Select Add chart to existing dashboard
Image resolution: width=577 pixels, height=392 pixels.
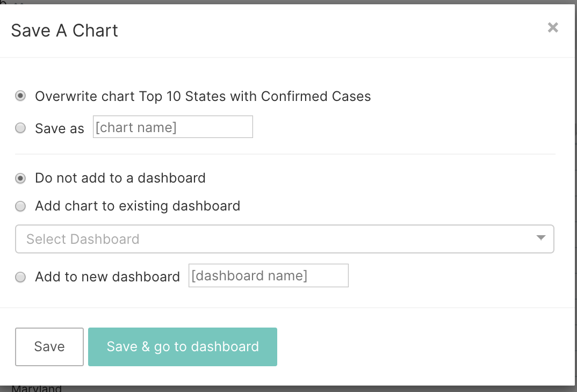coord(20,206)
